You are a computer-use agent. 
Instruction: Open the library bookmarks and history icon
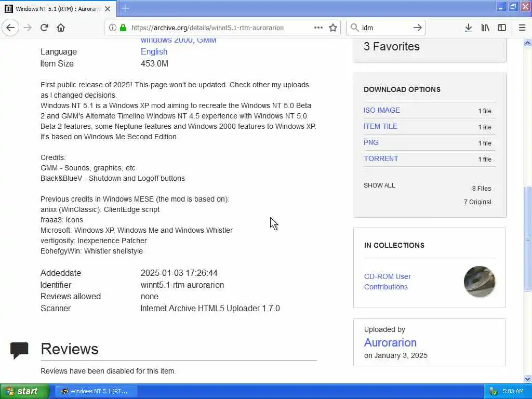485,28
